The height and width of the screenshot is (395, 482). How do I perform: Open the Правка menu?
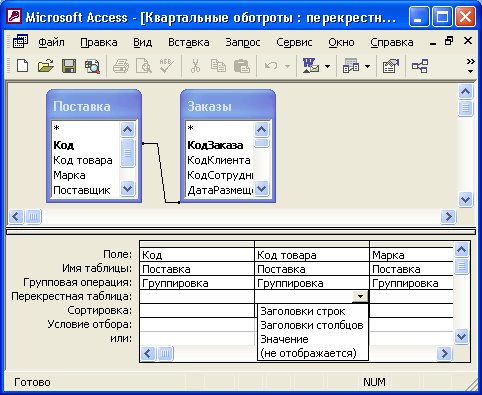coord(99,42)
